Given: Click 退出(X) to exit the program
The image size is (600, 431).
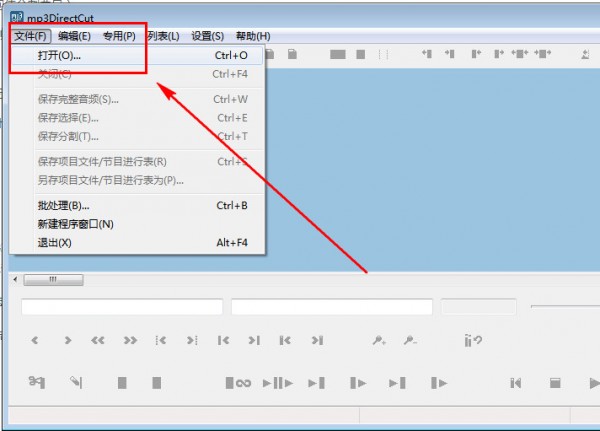Looking at the screenshot, I should [54, 243].
